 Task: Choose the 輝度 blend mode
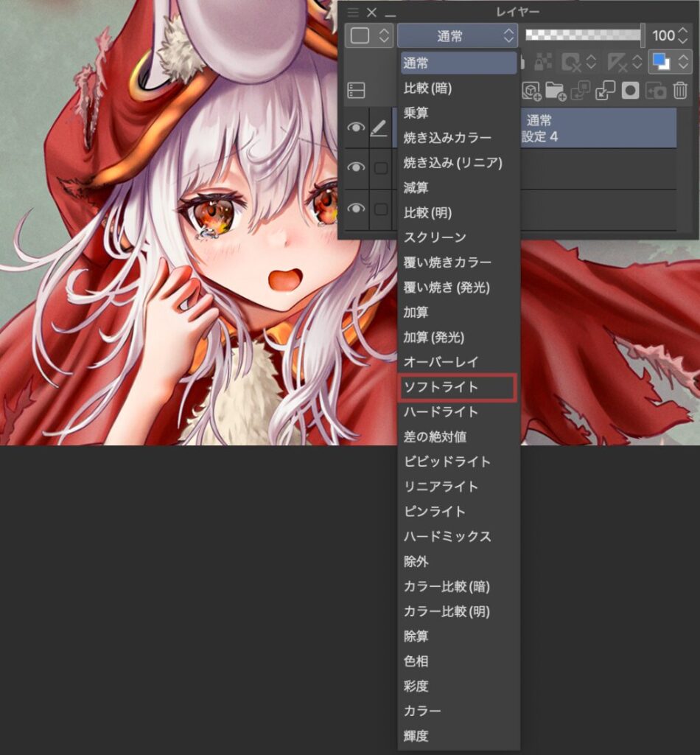tap(458, 736)
